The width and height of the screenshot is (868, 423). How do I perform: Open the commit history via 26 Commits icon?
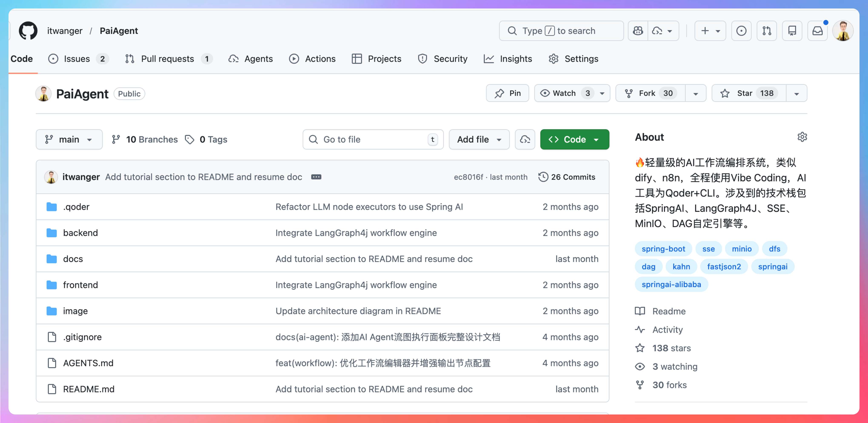coord(543,177)
